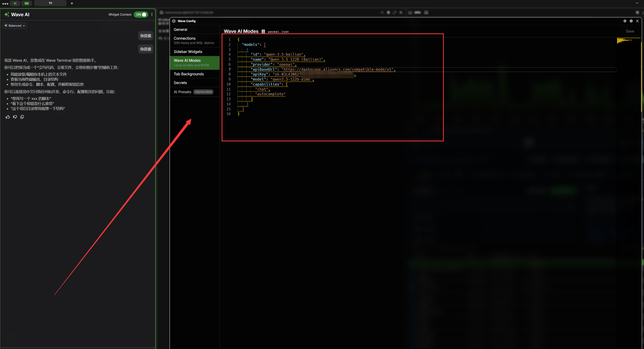The height and width of the screenshot is (349, 644).
Task: Click the "models" key on line 2
Action: [x=250, y=45]
